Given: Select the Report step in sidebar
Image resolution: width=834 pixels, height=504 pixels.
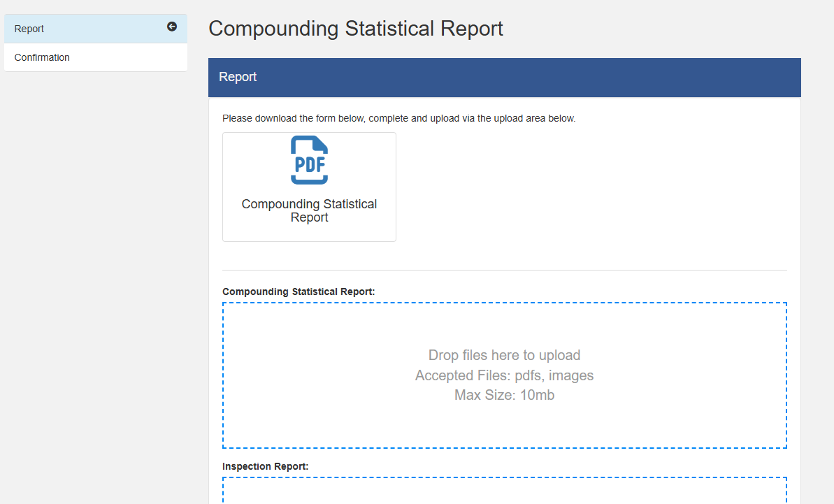Looking at the screenshot, I should click(x=84, y=29).
